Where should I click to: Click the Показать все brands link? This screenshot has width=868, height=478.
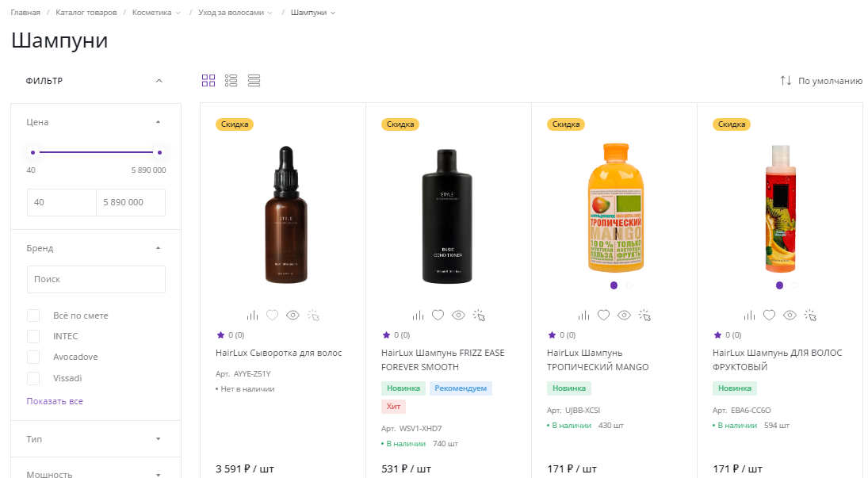click(x=55, y=401)
